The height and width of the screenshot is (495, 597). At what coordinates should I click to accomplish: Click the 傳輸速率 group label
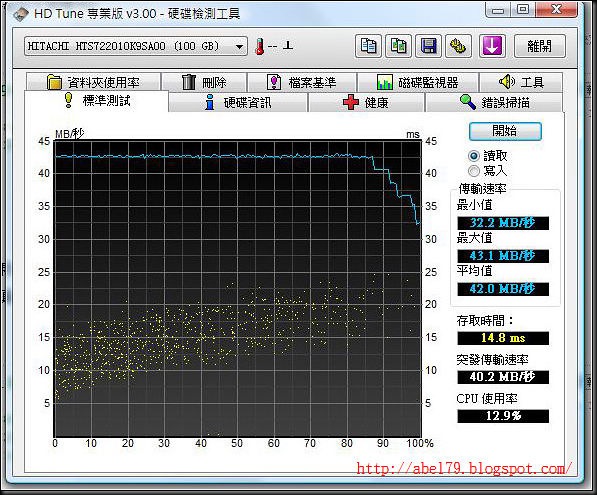[482, 189]
